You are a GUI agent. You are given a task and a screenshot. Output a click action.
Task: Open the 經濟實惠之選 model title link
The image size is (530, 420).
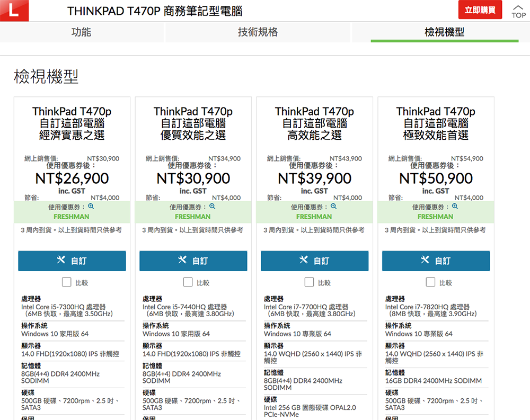click(72, 123)
